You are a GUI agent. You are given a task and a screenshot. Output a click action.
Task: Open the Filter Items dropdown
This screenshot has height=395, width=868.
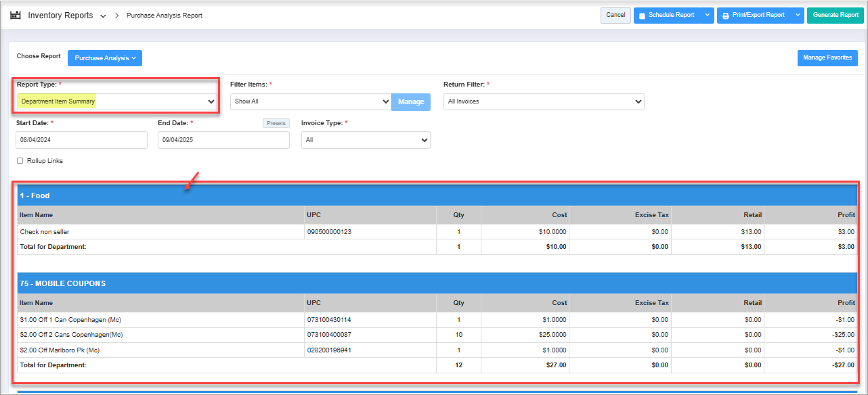pos(310,101)
